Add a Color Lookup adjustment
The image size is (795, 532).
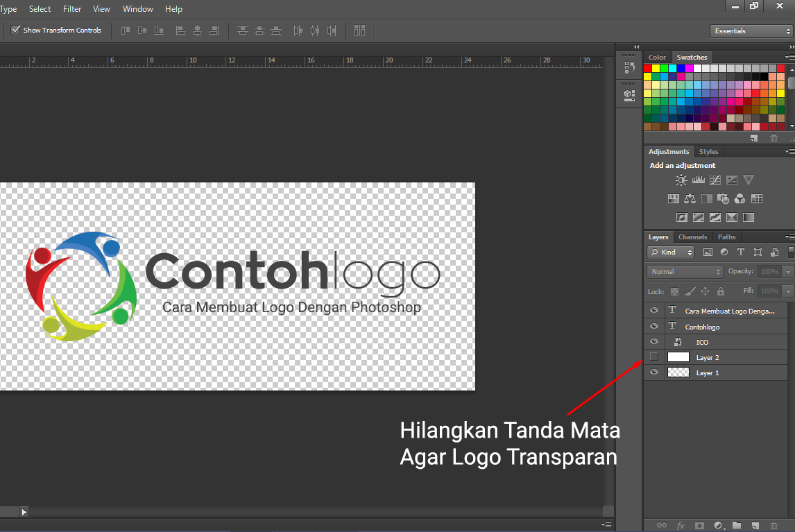(x=756, y=199)
